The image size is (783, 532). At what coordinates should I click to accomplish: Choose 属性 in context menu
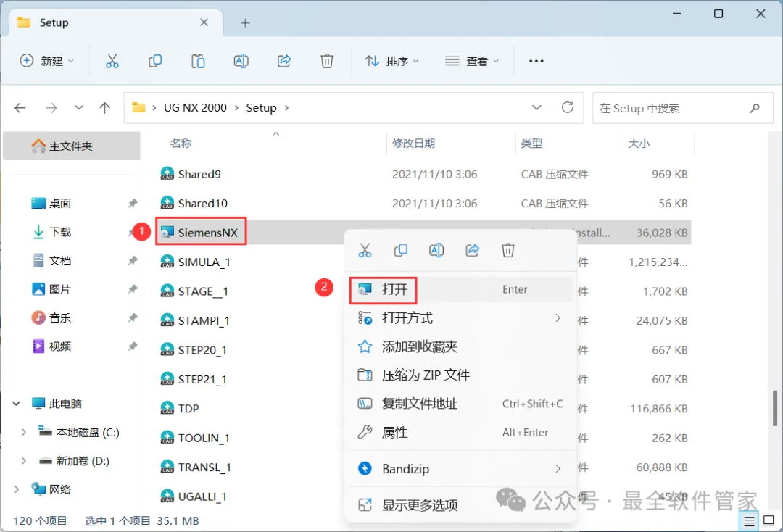click(460, 432)
